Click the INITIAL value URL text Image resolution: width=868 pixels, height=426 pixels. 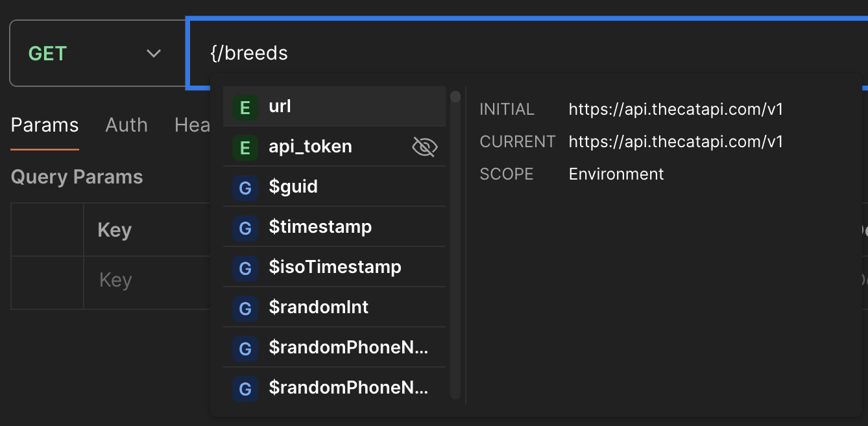676,110
